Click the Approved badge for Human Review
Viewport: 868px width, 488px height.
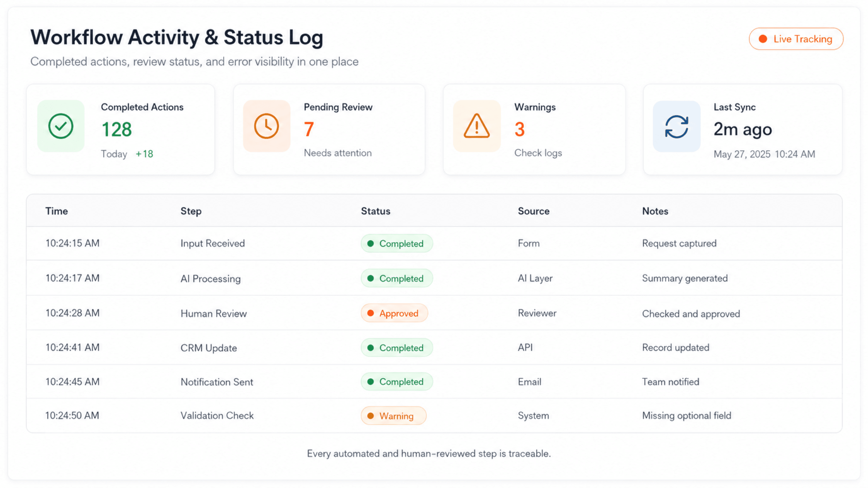coord(394,313)
